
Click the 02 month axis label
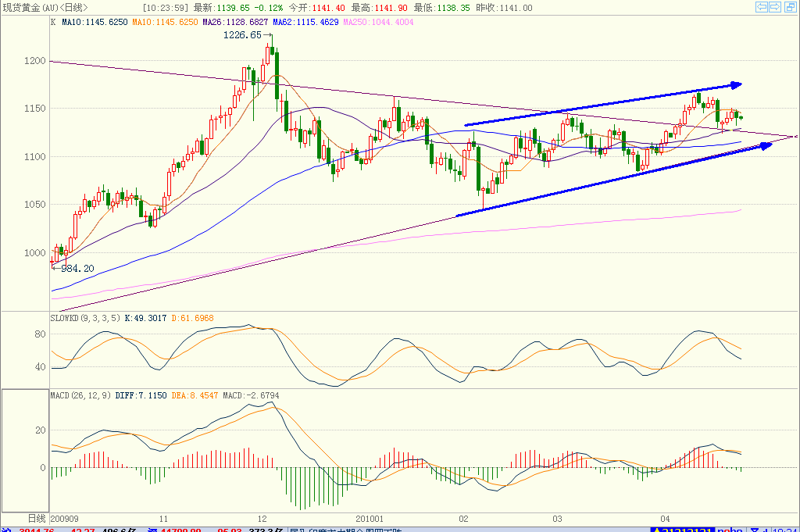click(x=463, y=519)
